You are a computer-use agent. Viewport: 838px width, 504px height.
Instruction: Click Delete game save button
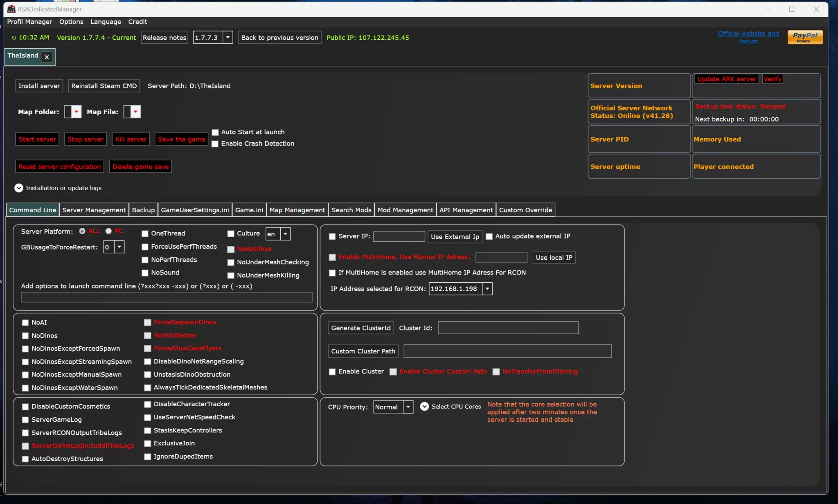pos(140,167)
